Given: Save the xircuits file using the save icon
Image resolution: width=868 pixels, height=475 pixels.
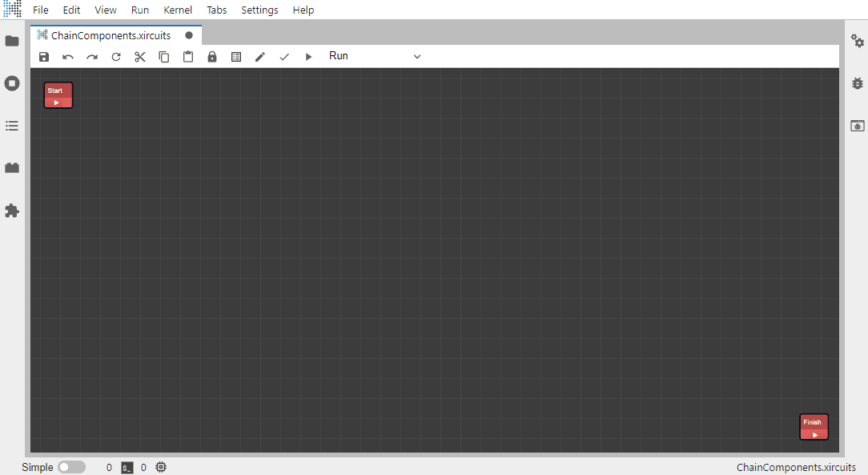Looking at the screenshot, I should pos(44,57).
